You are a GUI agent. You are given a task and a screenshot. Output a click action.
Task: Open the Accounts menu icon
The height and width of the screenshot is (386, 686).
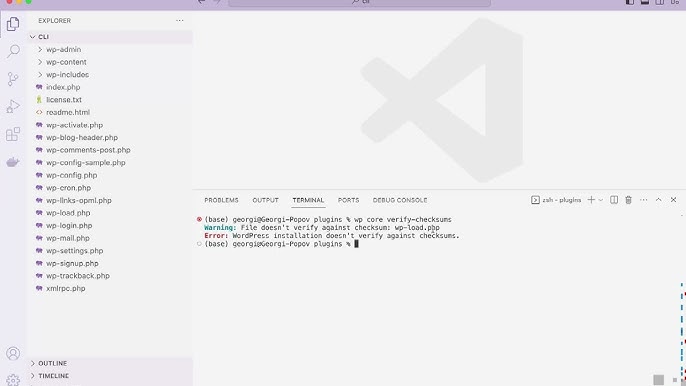point(13,353)
